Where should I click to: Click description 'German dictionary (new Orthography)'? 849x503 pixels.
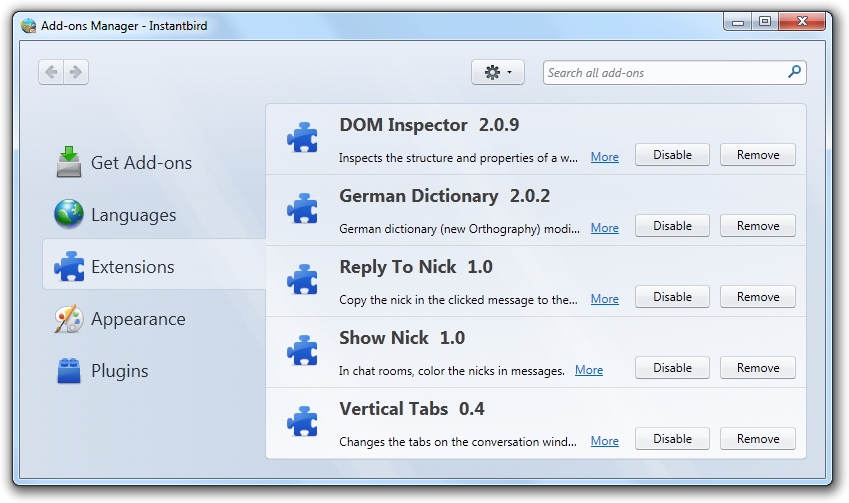(x=459, y=229)
